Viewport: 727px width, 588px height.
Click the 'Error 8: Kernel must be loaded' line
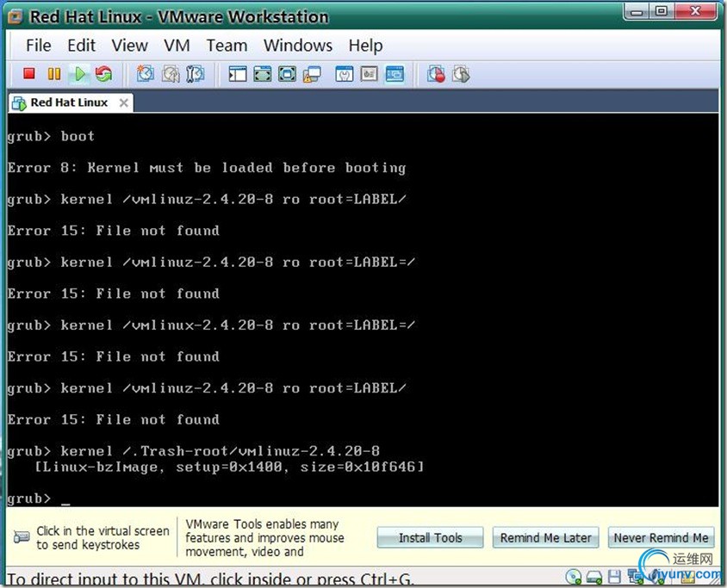click(x=207, y=167)
